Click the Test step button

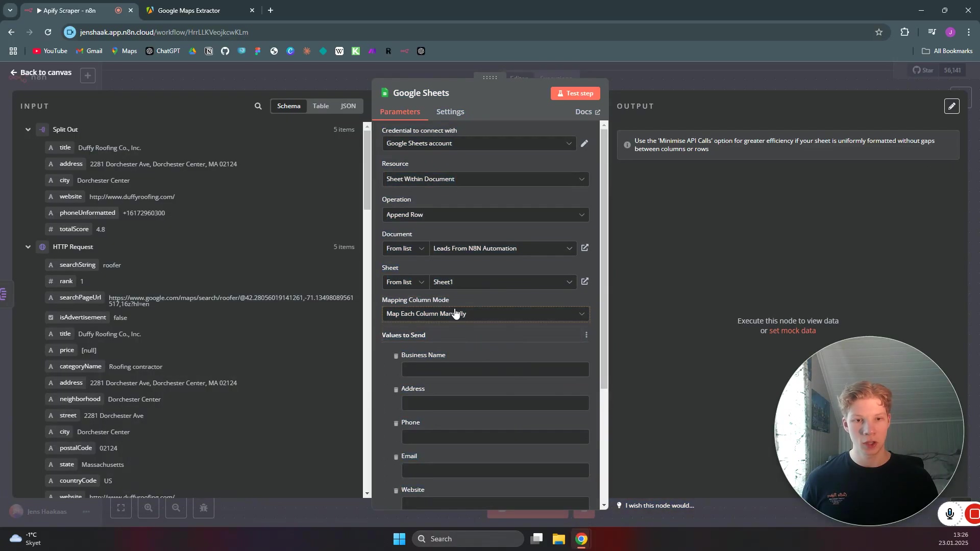(x=575, y=93)
